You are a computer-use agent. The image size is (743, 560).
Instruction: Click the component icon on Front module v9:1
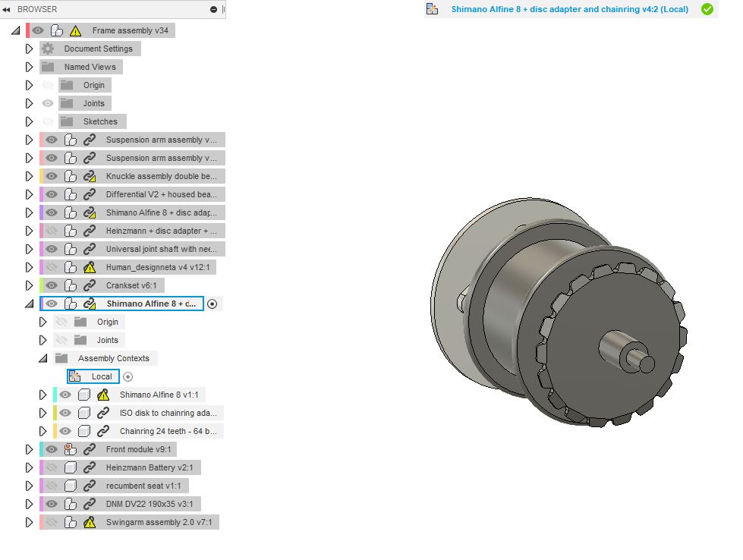click(x=70, y=449)
